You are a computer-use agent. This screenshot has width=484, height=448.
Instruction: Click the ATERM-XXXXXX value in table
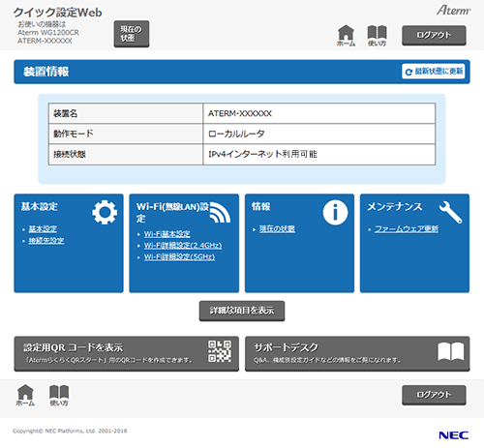click(240, 113)
